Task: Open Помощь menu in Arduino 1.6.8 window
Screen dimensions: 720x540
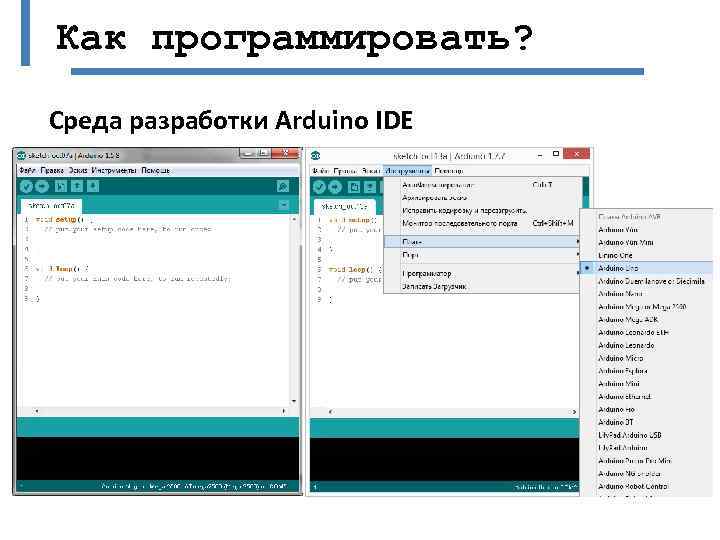Action: coord(155,170)
